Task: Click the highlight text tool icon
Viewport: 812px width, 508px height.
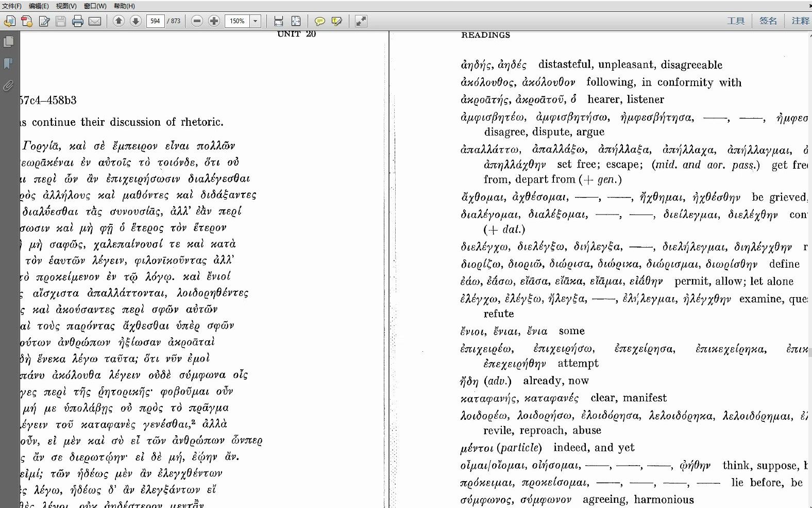Action: [337, 21]
